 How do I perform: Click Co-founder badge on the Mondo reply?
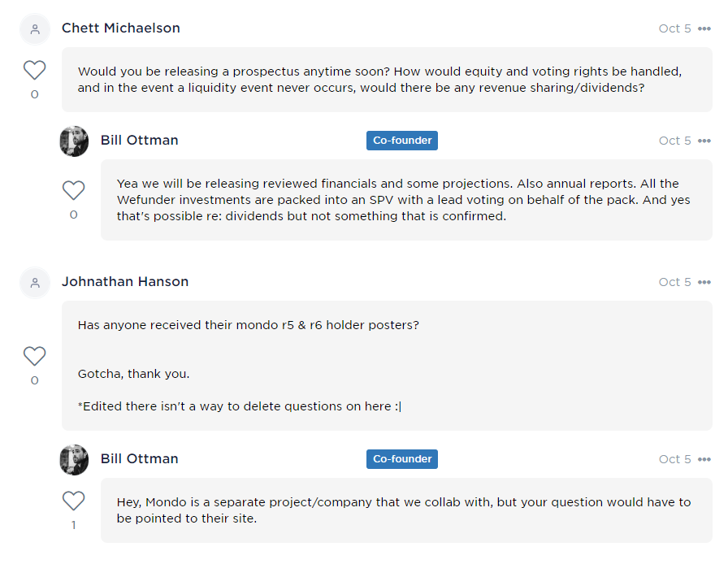click(402, 459)
